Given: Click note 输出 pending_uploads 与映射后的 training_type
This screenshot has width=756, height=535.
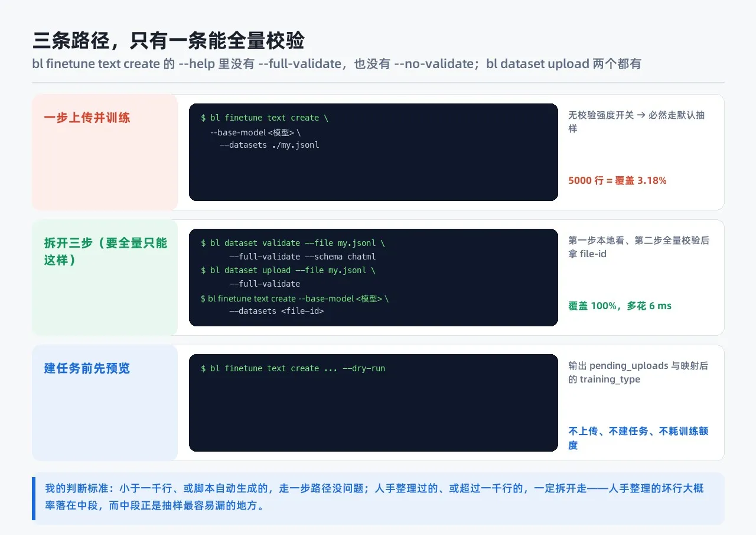Looking at the screenshot, I should pos(638,372).
